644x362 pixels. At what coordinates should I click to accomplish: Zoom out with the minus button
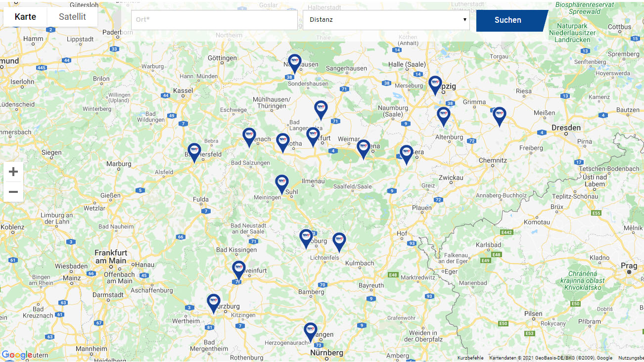(x=13, y=192)
